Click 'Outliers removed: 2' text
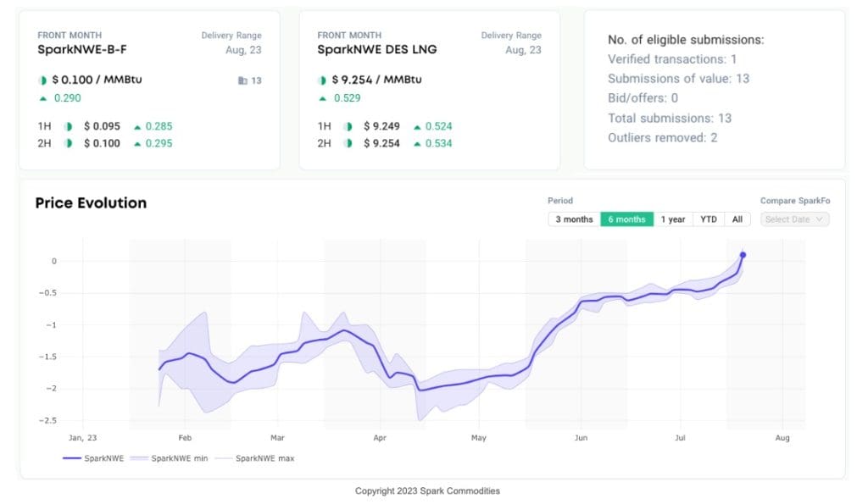 click(663, 137)
